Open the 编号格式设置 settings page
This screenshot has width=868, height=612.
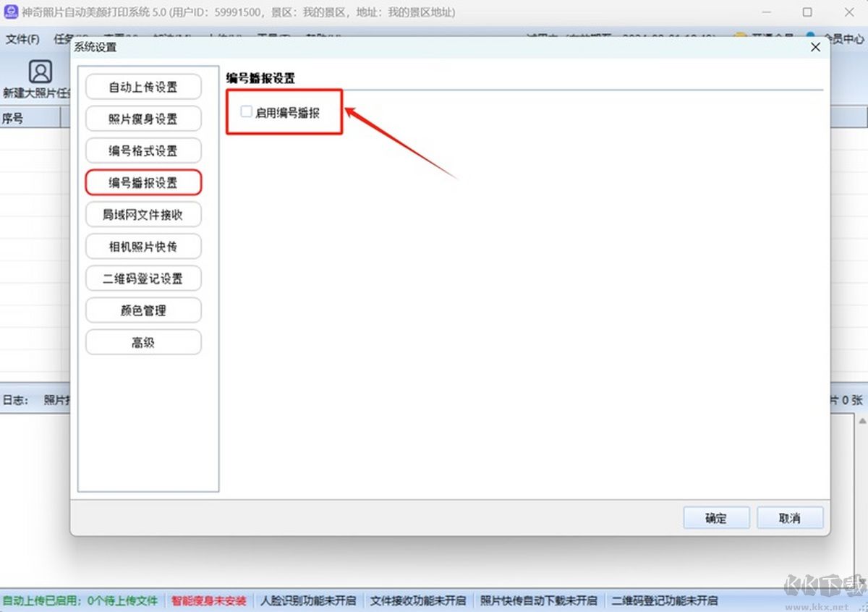(142, 150)
